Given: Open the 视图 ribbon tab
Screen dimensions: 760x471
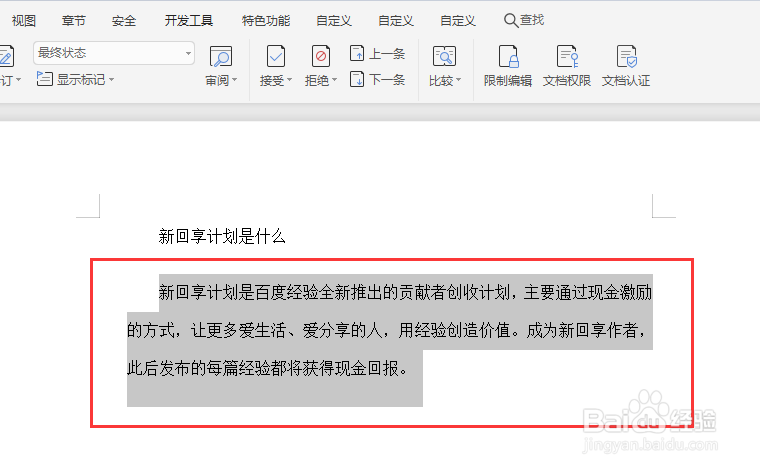Looking at the screenshot, I should pos(24,20).
